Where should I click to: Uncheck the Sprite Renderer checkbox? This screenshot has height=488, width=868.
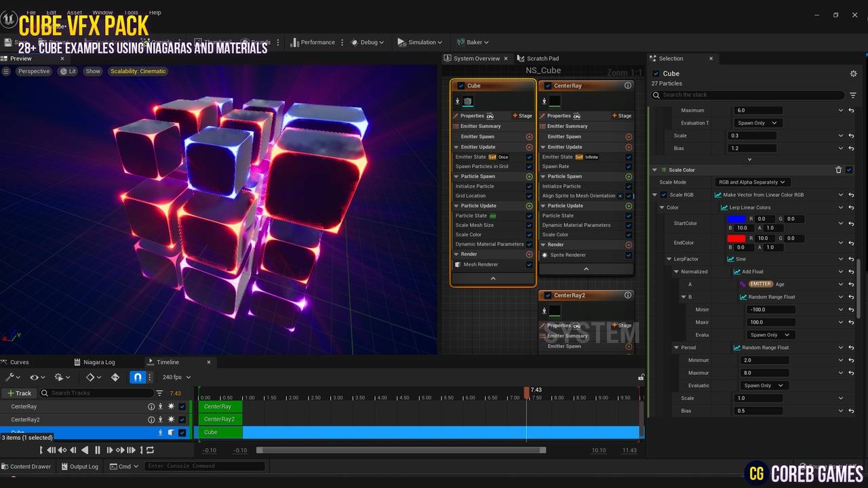tap(629, 255)
